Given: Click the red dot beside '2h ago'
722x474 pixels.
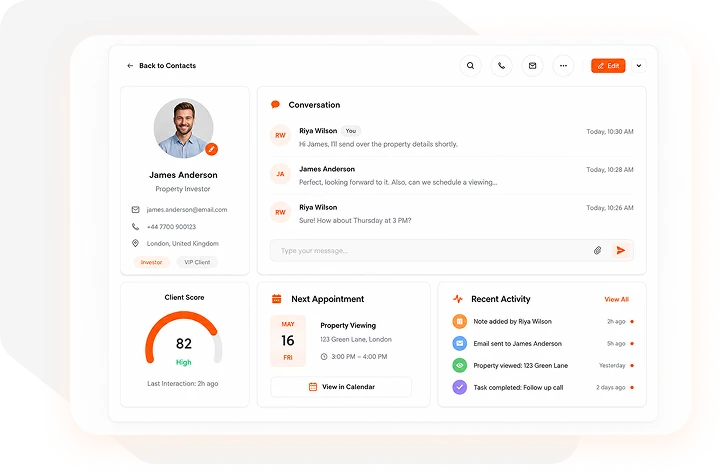Looking at the screenshot, I should click(632, 322).
